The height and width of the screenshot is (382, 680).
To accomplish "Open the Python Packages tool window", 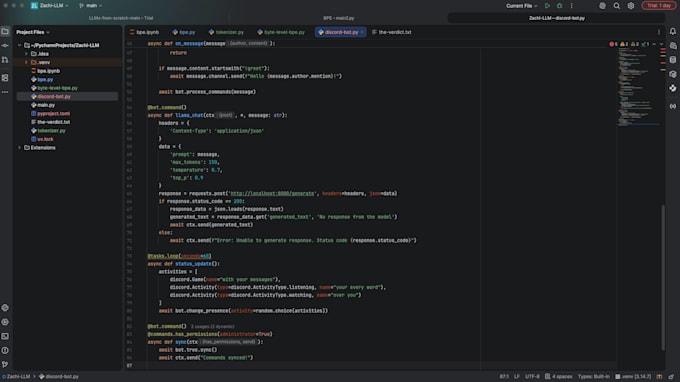I will (5, 308).
